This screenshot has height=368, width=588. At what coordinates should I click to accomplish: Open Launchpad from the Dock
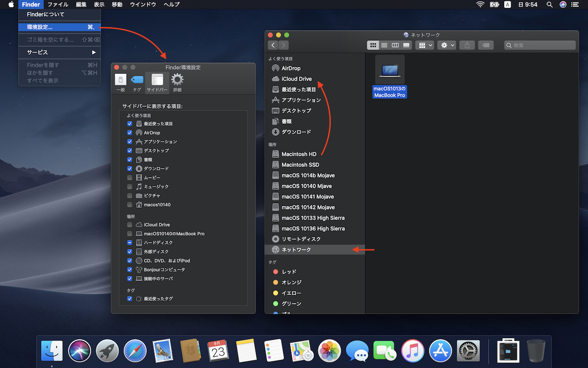click(107, 351)
